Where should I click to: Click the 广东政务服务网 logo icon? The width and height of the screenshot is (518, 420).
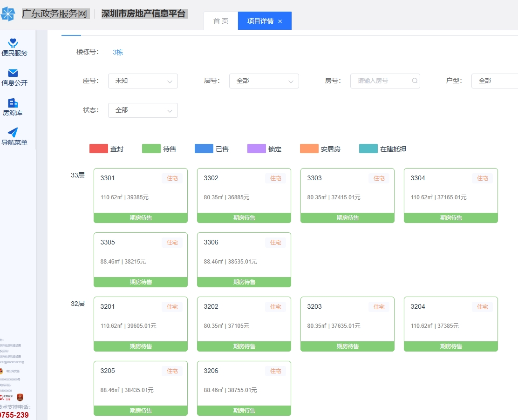click(x=8, y=14)
